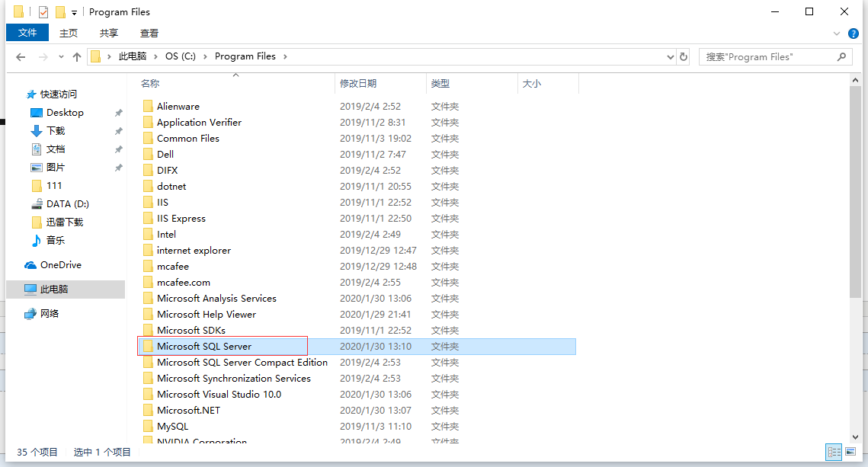Click the pin icon beside 图片

point(118,168)
